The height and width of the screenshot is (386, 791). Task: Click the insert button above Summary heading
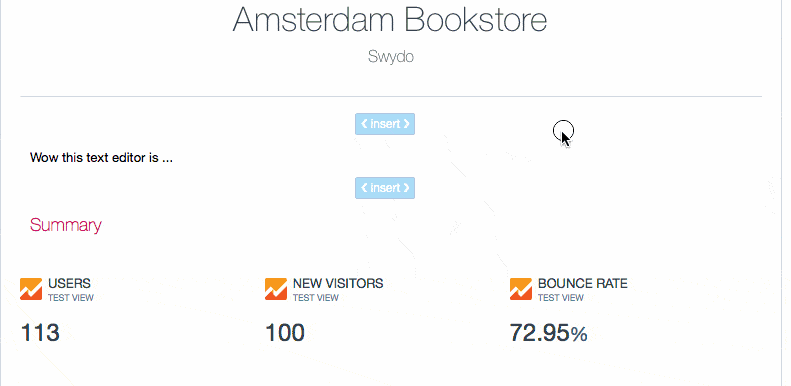tap(385, 188)
